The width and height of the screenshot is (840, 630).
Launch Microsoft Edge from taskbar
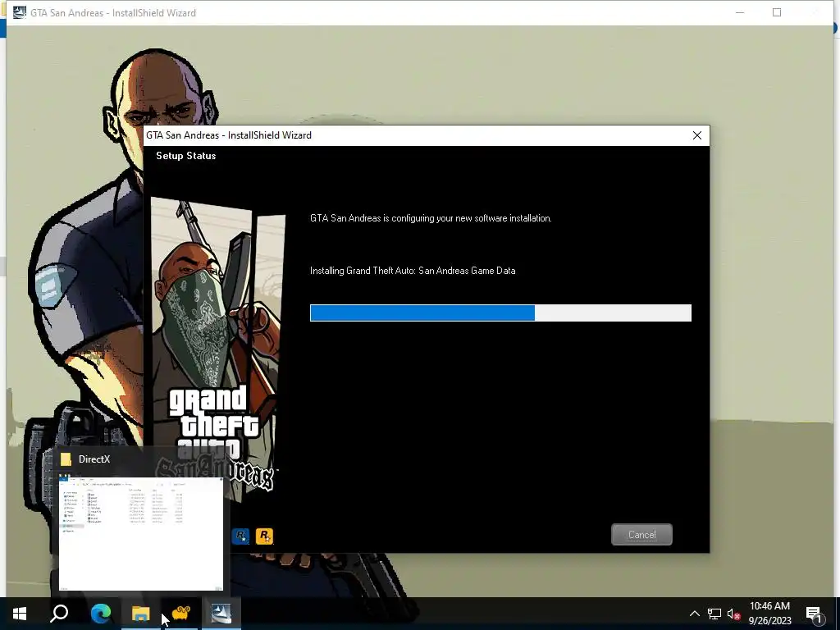click(100, 614)
